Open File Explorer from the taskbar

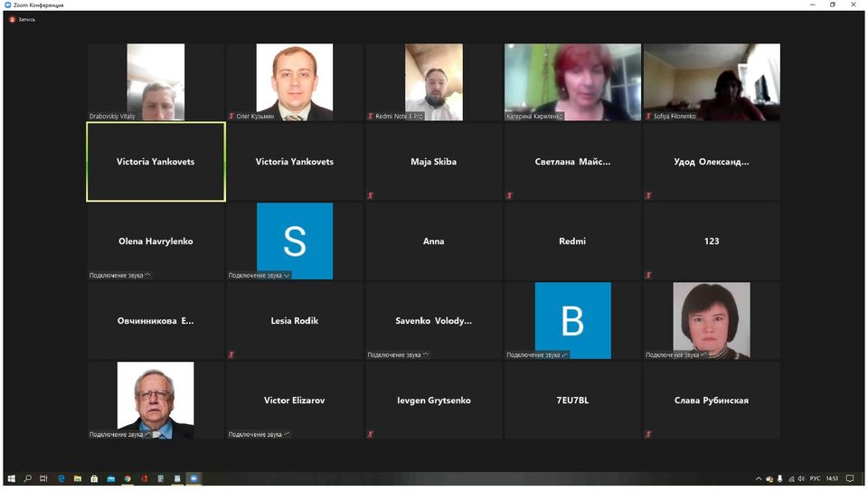coord(78,478)
